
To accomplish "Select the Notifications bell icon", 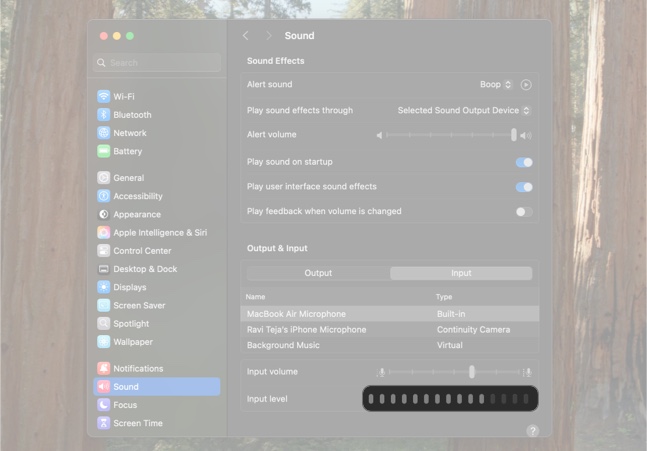I will (104, 368).
